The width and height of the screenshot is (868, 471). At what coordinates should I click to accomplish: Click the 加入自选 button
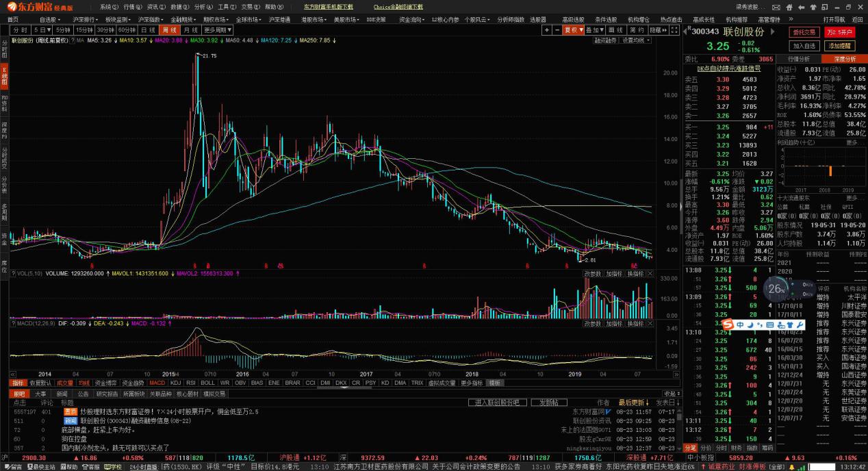coord(804,46)
